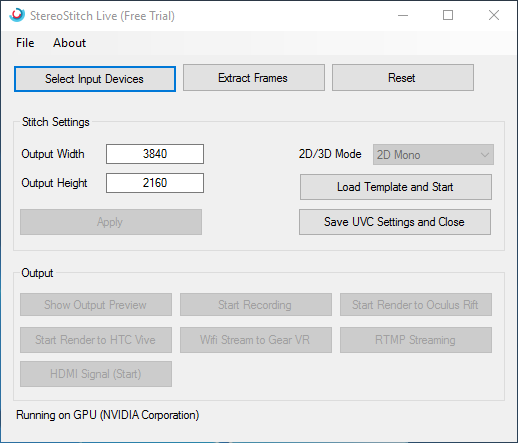Click the Reset button
The image size is (518, 443).
point(403,78)
